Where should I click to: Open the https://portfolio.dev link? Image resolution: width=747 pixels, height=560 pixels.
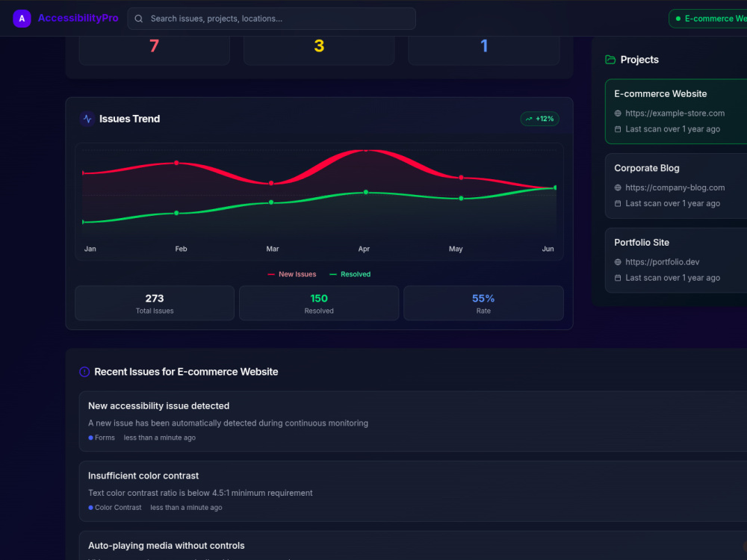(662, 262)
